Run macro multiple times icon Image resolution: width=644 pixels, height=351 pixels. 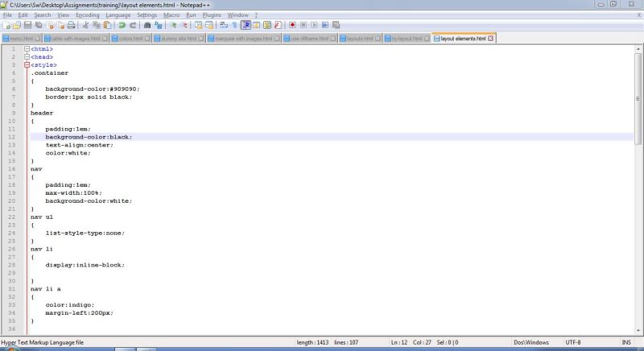tap(325, 25)
